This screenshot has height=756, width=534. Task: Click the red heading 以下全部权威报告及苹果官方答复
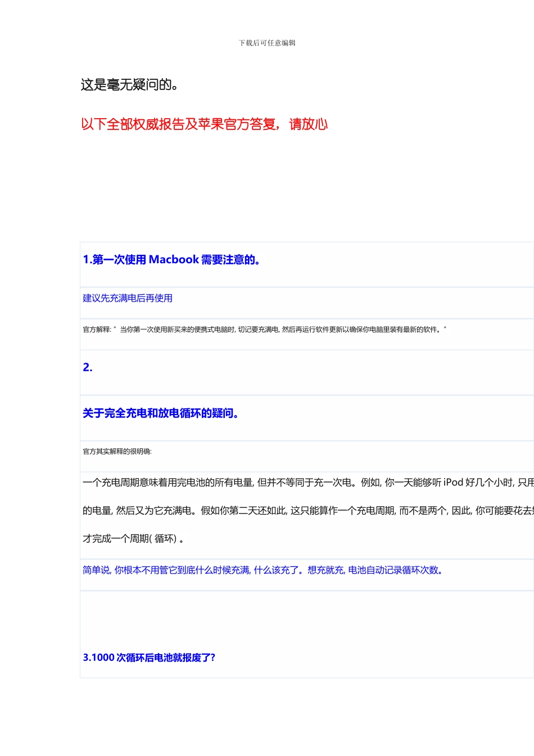[x=205, y=124]
